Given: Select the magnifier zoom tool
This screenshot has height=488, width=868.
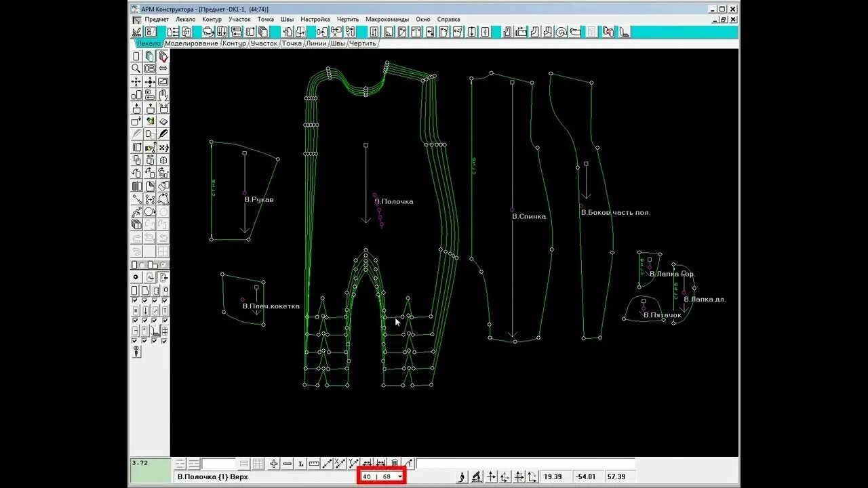Looking at the screenshot, I should 136,68.
